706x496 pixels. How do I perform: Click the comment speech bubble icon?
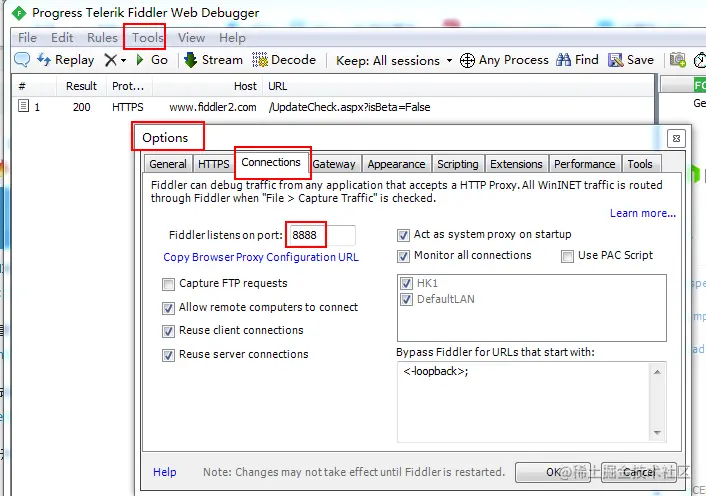[22, 59]
